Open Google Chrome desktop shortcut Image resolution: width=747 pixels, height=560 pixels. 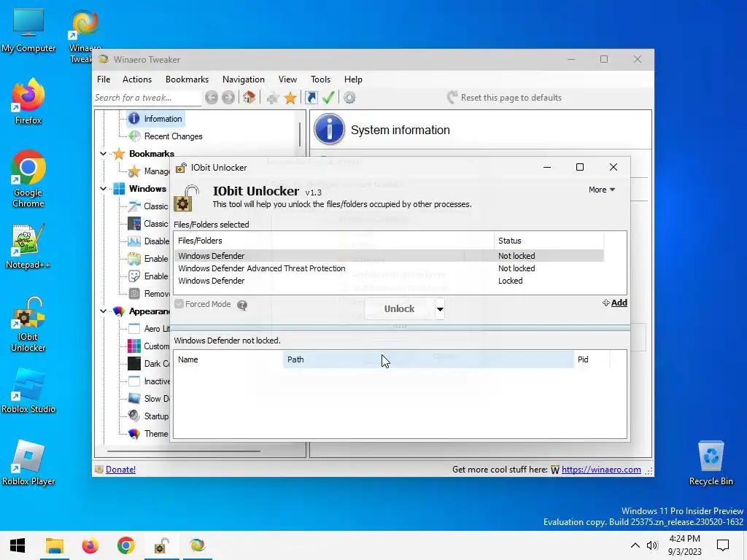tap(28, 179)
